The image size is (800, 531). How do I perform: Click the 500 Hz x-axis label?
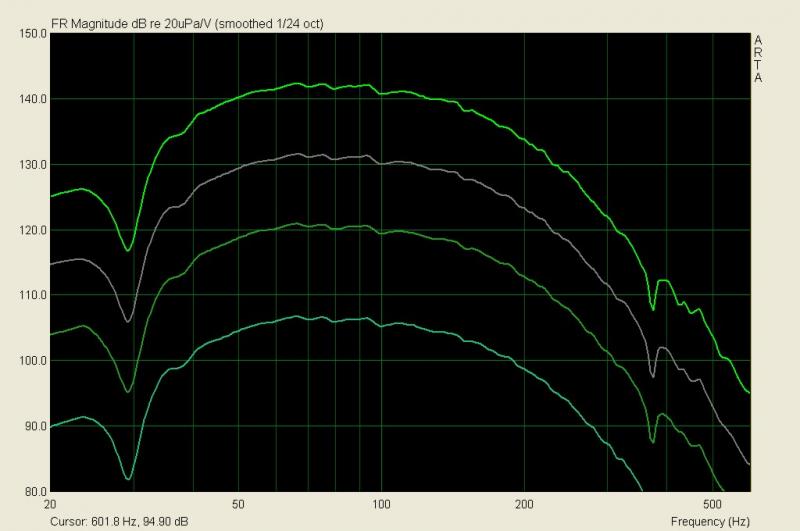712,504
